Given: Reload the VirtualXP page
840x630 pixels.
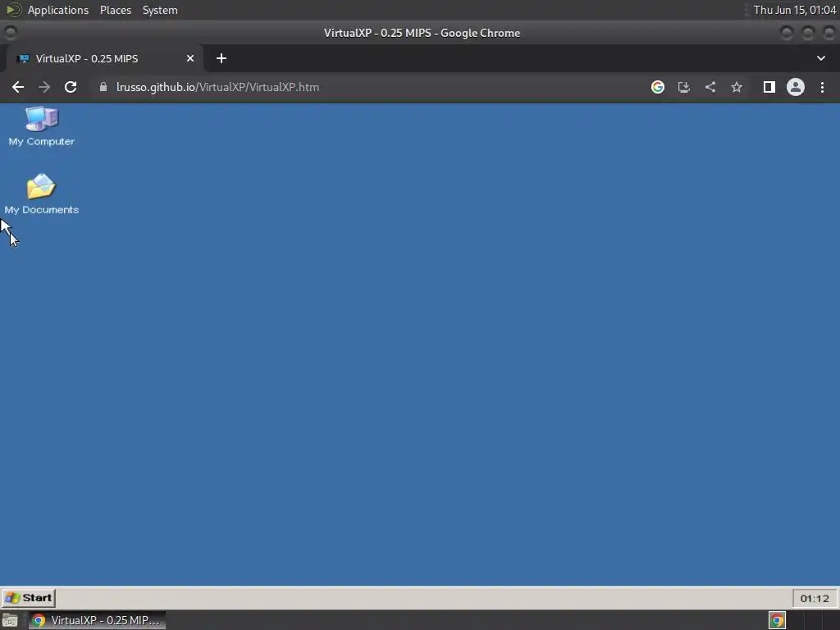Looking at the screenshot, I should click(71, 87).
